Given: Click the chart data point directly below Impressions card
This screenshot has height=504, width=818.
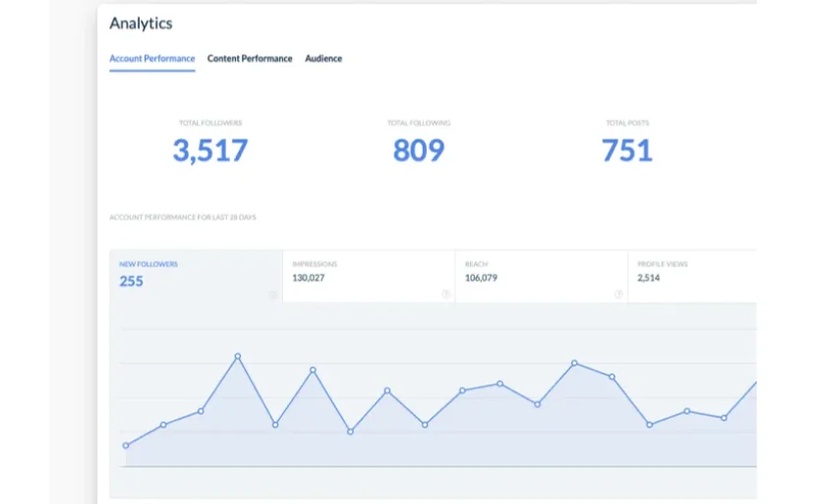Looking at the screenshot, I should click(313, 370).
